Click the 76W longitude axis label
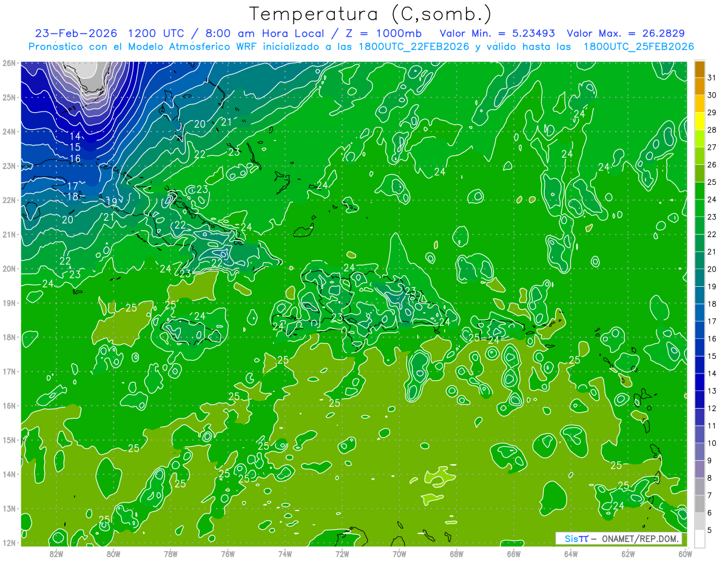The width and height of the screenshot is (728, 562). coord(227,554)
